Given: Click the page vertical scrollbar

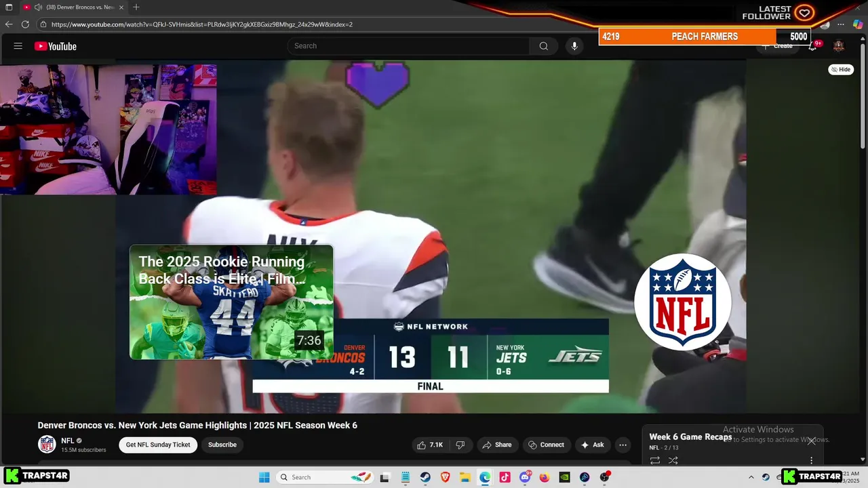Looking at the screenshot, I should [863, 95].
